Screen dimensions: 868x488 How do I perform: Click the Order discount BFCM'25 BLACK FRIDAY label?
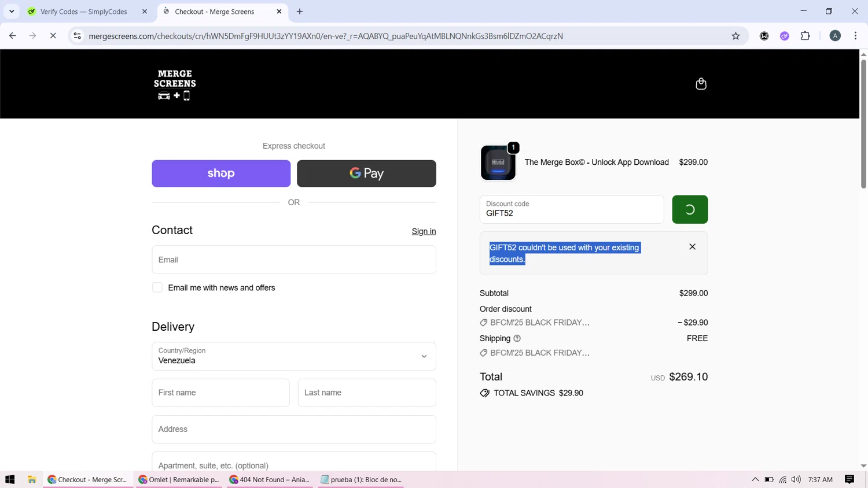pos(540,323)
